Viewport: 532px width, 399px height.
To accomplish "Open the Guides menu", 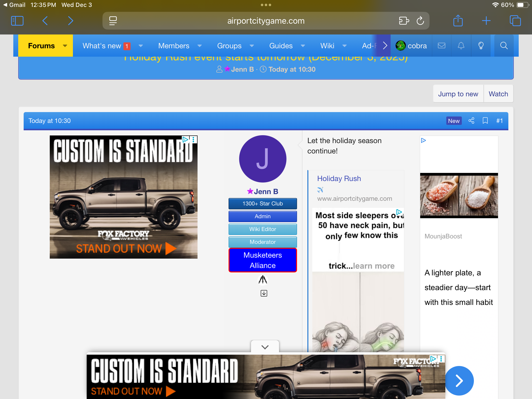I will click(x=281, y=46).
